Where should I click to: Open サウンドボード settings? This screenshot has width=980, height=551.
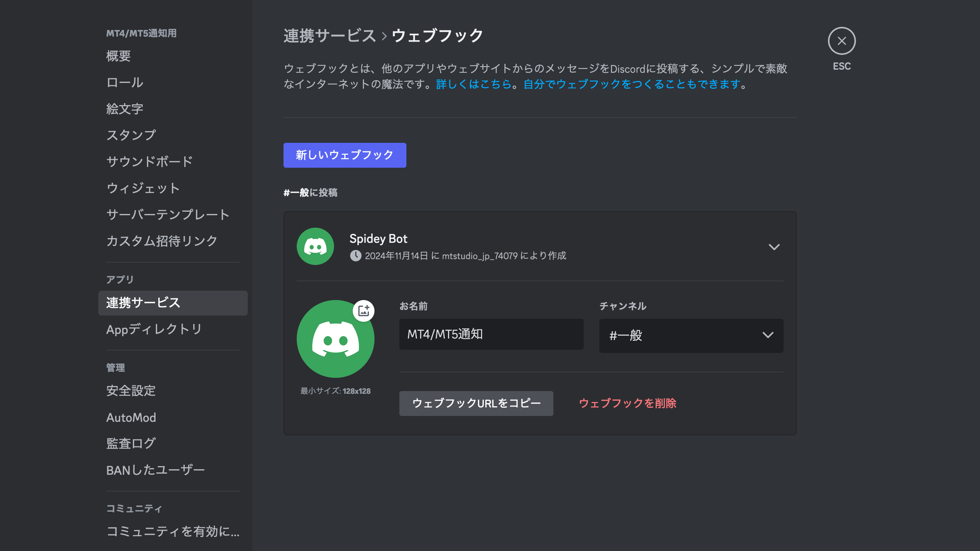(x=149, y=161)
